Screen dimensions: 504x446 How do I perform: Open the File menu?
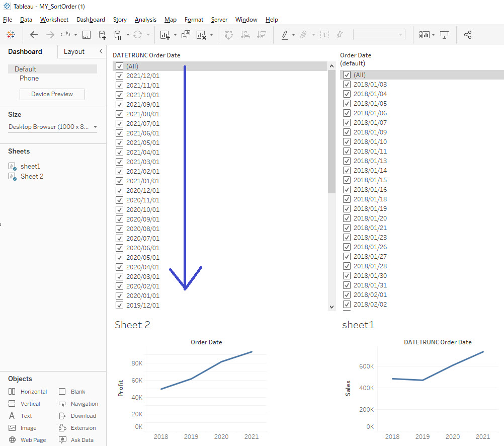(8, 20)
